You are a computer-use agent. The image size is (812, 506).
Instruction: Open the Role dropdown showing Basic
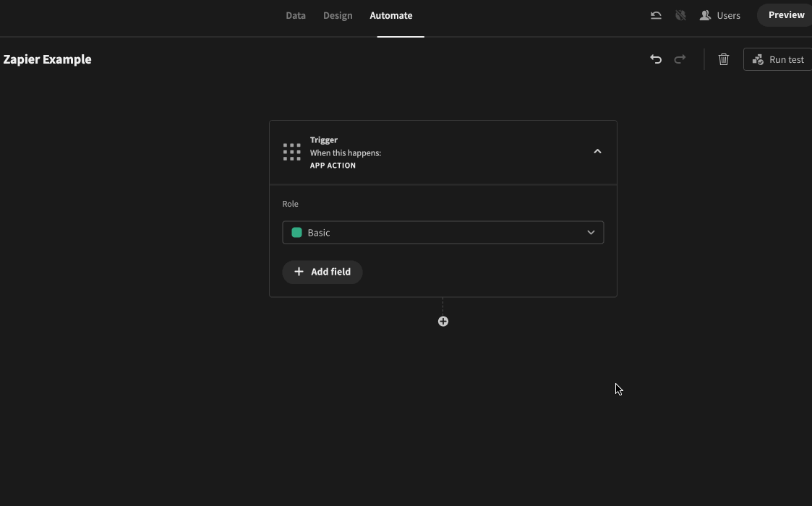click(x=443, y=233)
